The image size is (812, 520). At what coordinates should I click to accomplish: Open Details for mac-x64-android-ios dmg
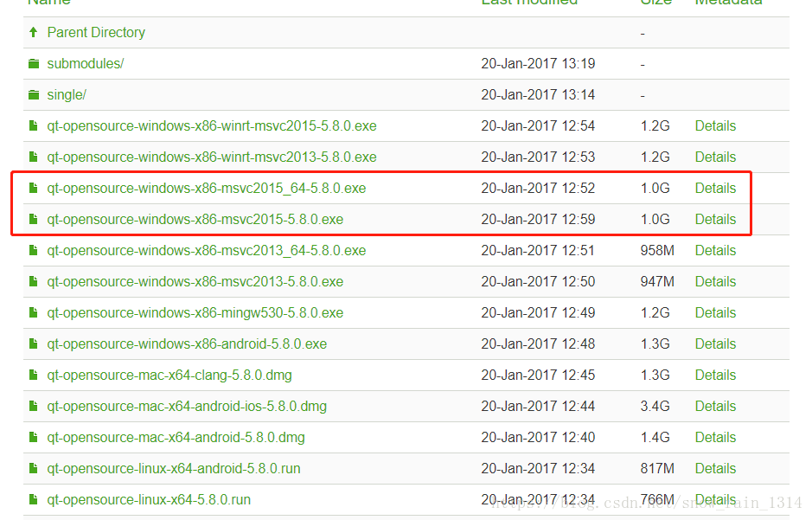tap(715, 406)
